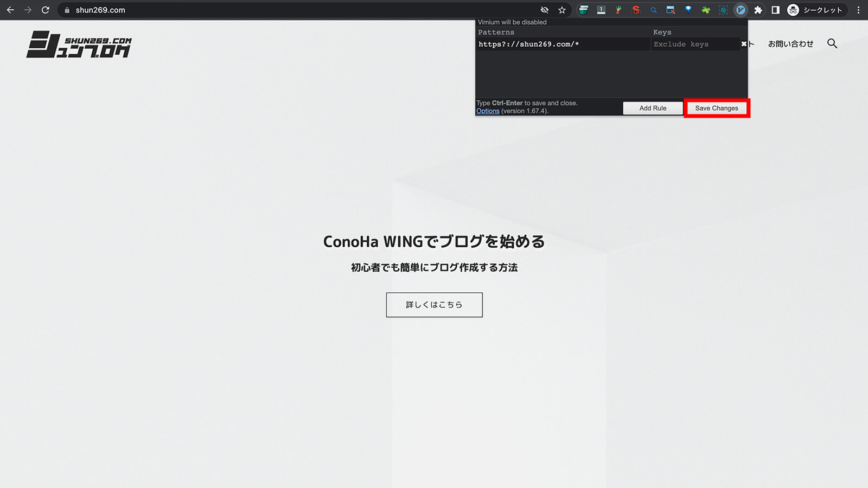Click the 初心者でも簡単にブログ作成する方法 subtitle
868x488 pixels.
434,267
